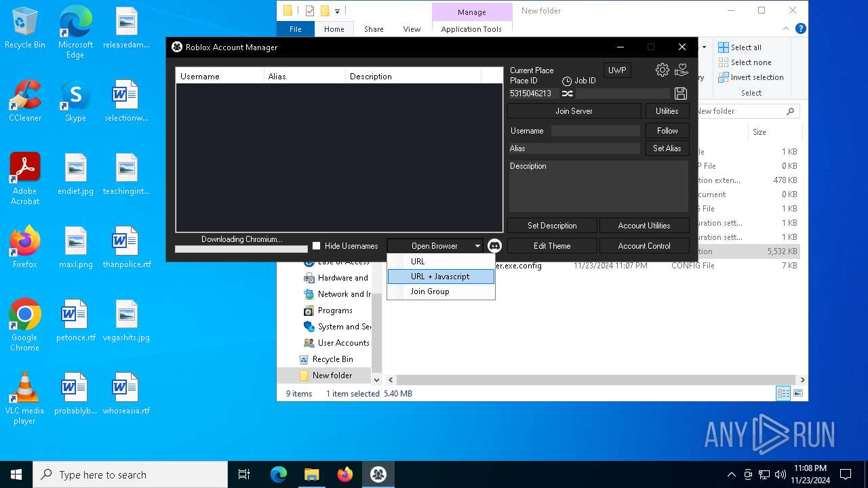The height and width of the screenshot is (488, 868).
Task: Click the Edit Theme button
Action: (x=552, y=246)
